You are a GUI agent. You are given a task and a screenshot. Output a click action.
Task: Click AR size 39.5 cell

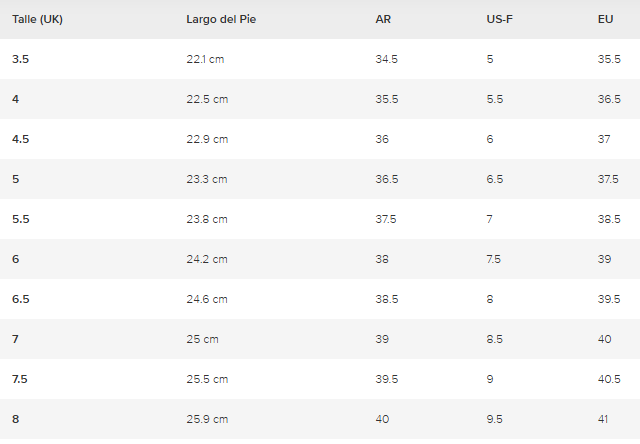(x=387, y=379)
